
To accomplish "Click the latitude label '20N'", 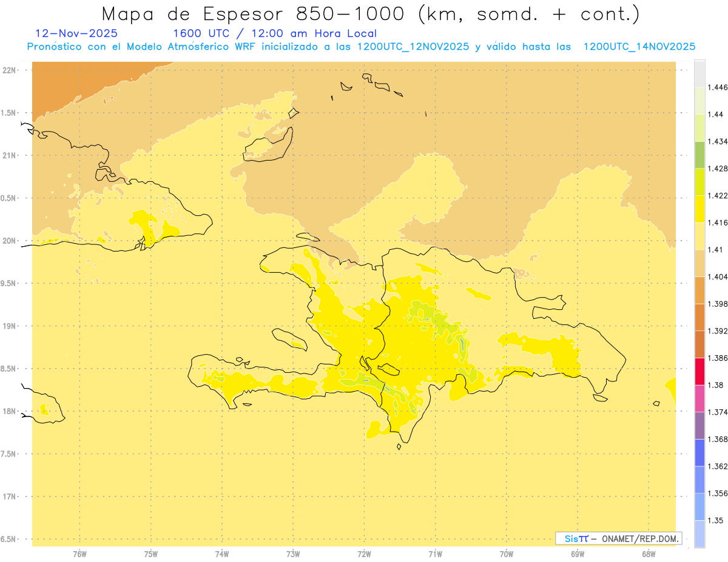I will [x=10, y=241].
